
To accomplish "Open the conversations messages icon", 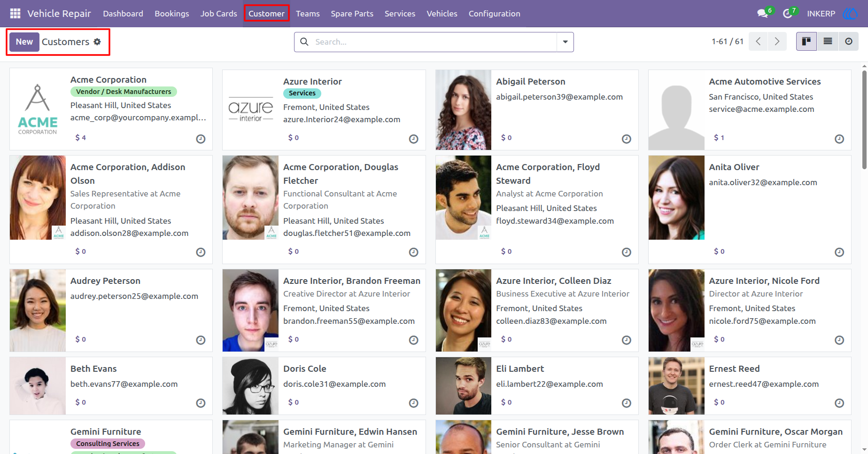I will click(763, 14).
